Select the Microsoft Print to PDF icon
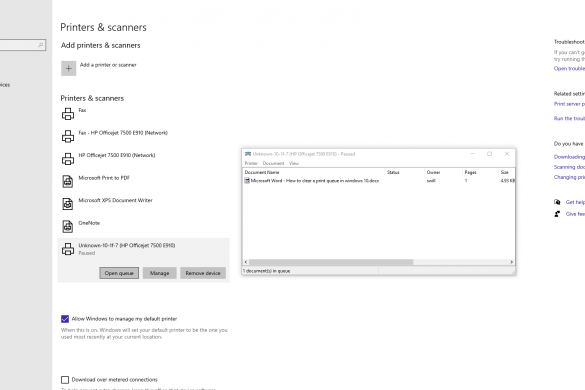This screenshot has height=390, width=585. [68, 181]
